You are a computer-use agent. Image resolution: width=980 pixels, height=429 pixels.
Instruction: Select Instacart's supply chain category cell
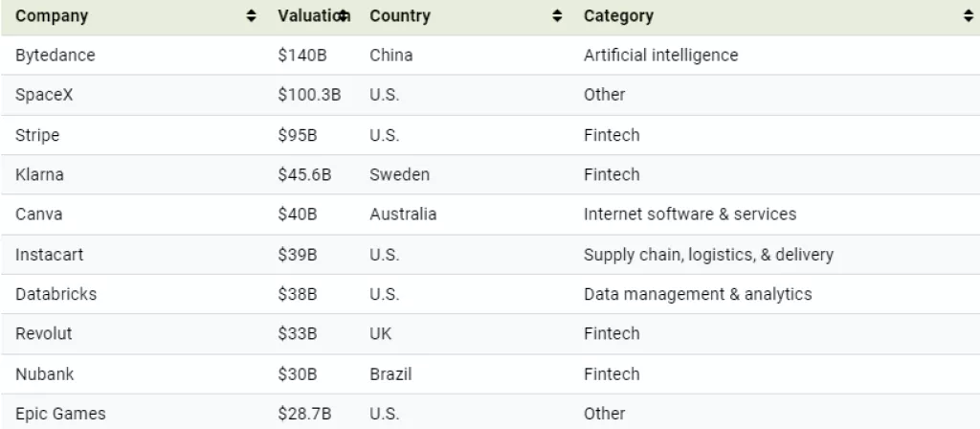pyautogui.click(x=708, y=255)
